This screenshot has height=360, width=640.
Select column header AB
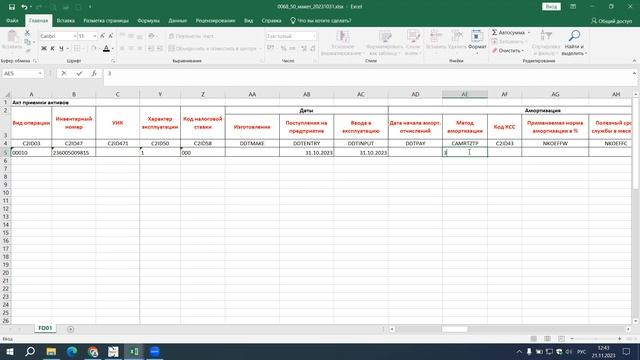tap(307, 94)
